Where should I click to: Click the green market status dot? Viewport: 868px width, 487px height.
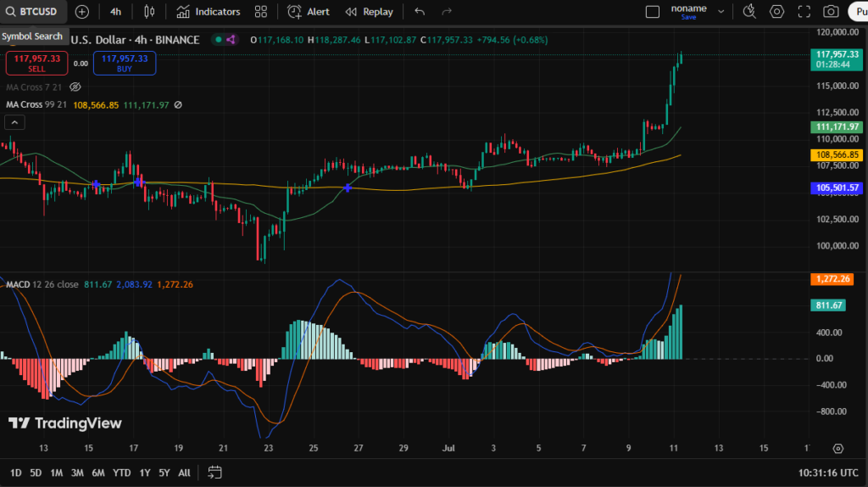pyautogui.click(x=219, y=40)
